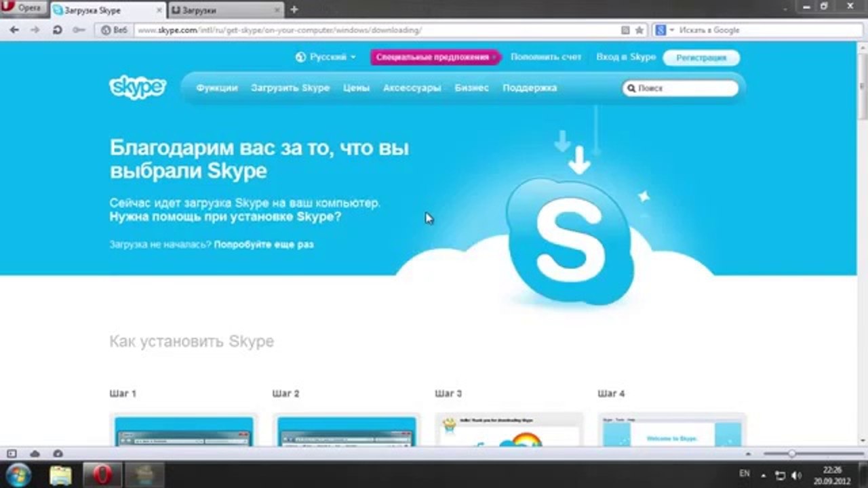The image size is (868, 488).
Task: Switch to the Загрузка Skype tab
Action: [x=106, y=10]
